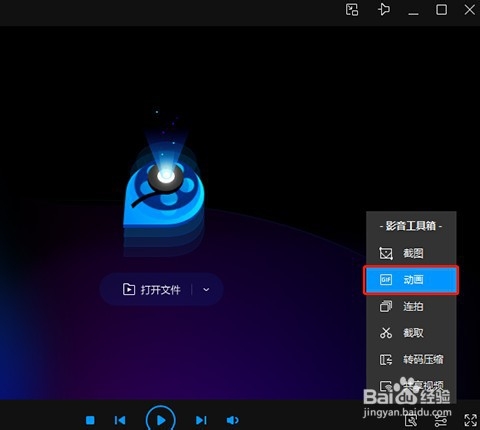Select 截图 in the toolbox menu
The image size is (480, 430).
click(411, 253)
